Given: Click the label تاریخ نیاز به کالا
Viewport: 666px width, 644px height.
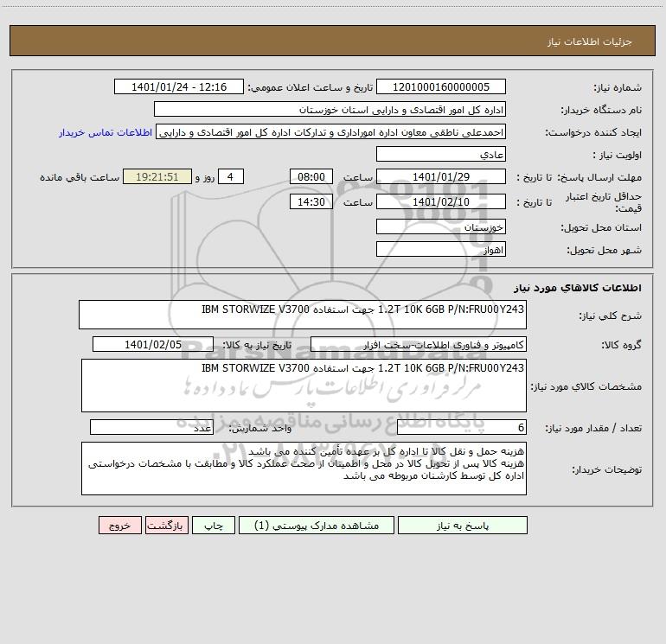Looking at the screenshot, I should [x=257, y=345].
